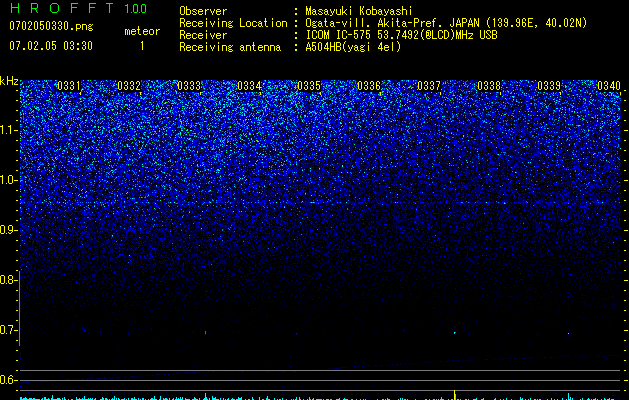Click time marker 0331

click(x=69, y=86)
